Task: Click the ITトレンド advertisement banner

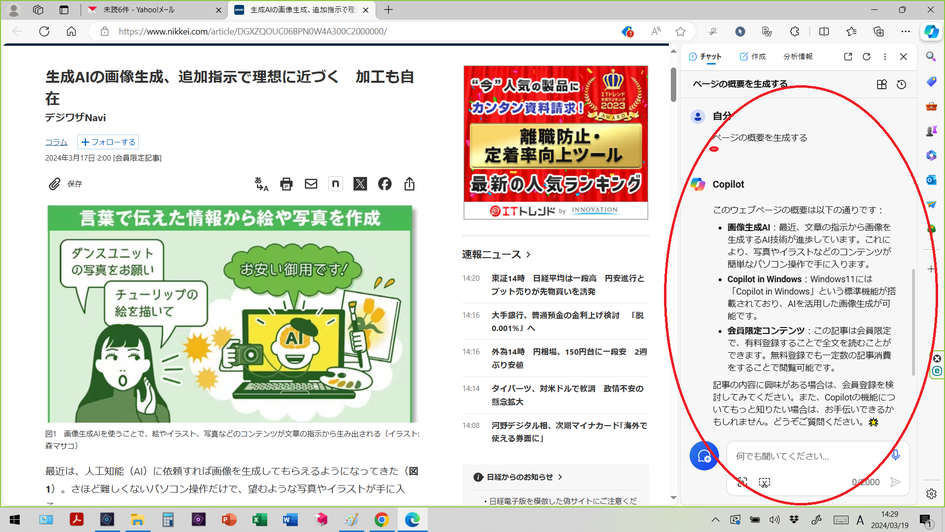Action: coord(556,142)
